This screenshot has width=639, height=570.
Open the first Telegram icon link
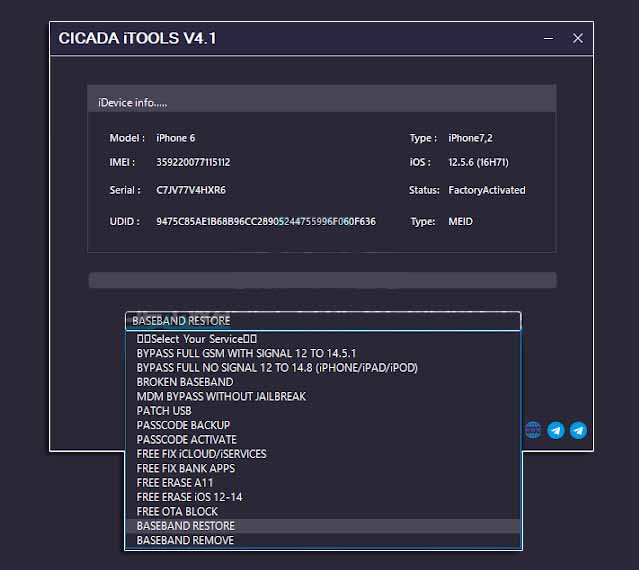(555, 430)
